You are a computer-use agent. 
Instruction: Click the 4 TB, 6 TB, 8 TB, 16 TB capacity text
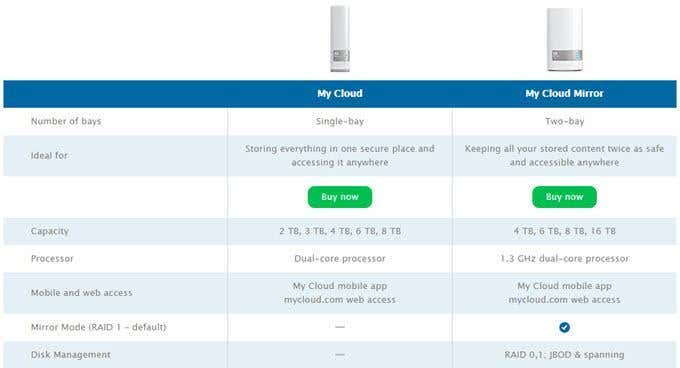point(564,231)
